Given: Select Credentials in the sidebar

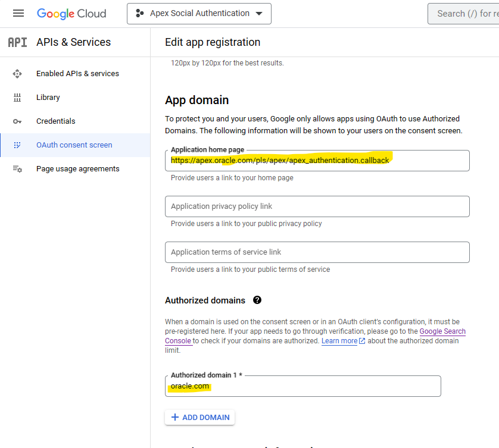Looking at the screenshot, I should click(x=55, y=121).
